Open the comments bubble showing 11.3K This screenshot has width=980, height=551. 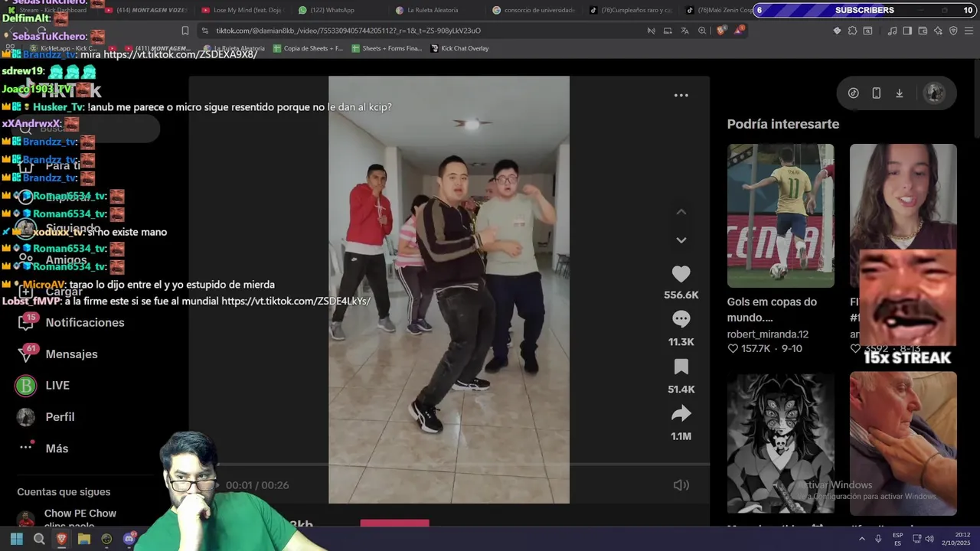[681, 319]
